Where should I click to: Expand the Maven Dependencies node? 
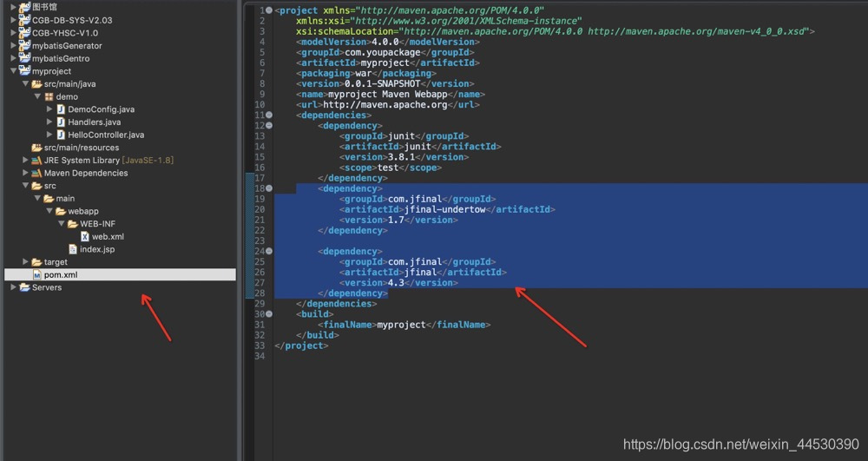pyautogui.click(x=25, y=173)
